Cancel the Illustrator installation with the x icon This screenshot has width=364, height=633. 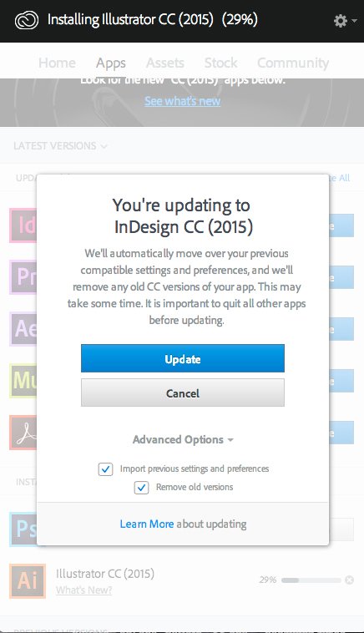[350, 580]
